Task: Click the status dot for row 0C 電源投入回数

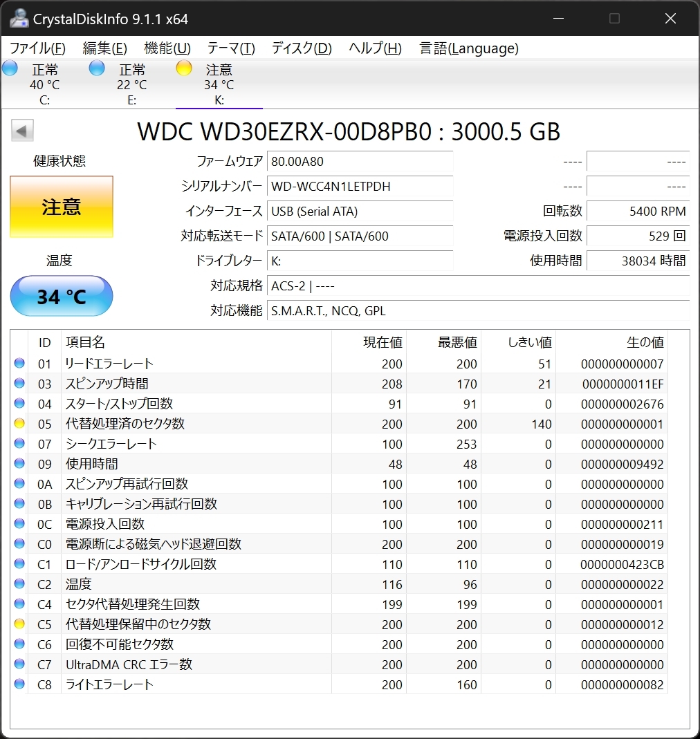Action: coord(19,523)
